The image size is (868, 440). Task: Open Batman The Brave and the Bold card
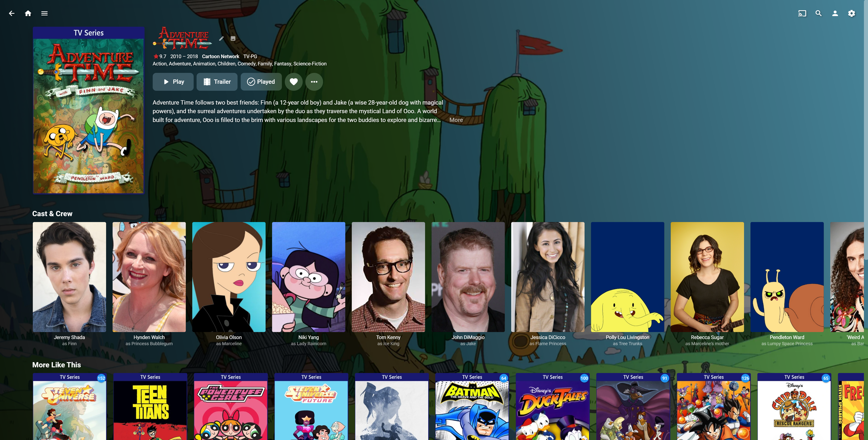pos(472,407)
